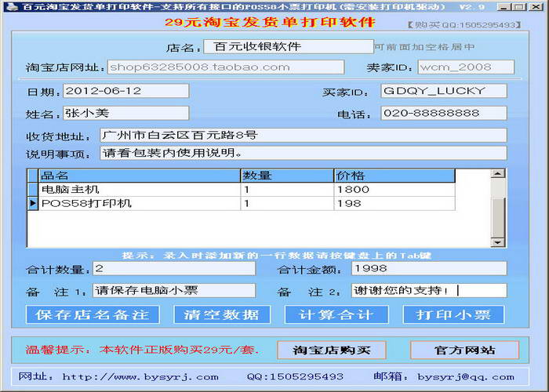The image size is (549, 392).
Task: Click the 电话 field 020-88888888
Action: click(444, 113)
